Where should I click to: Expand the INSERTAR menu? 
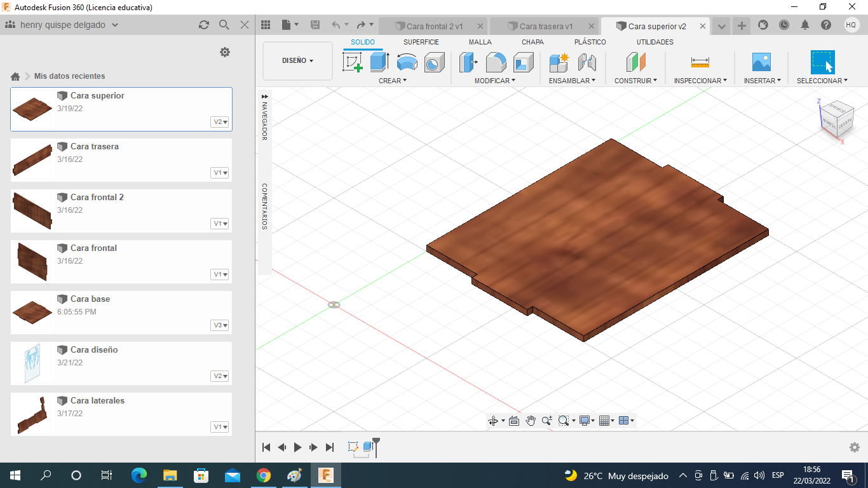point(763,81)
